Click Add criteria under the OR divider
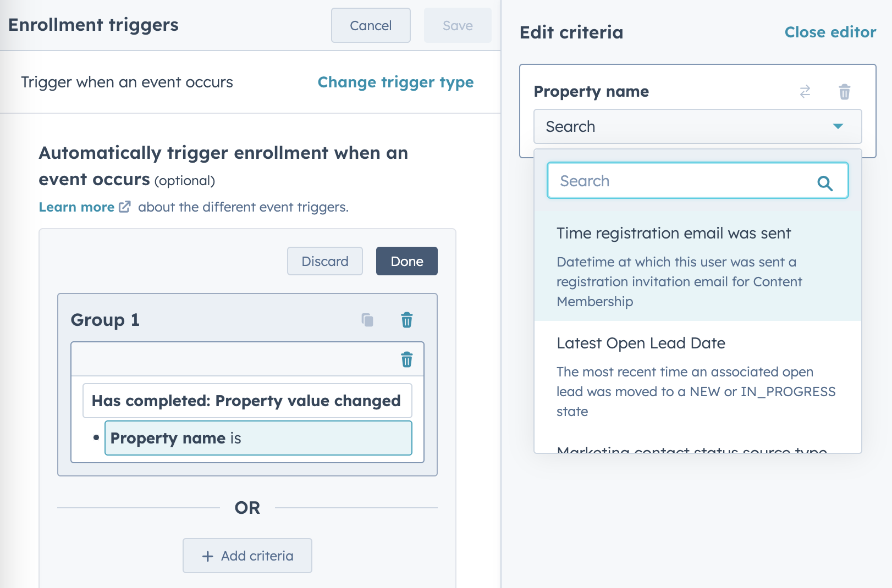This screenshot has width=892, height=588. [247, 556]
